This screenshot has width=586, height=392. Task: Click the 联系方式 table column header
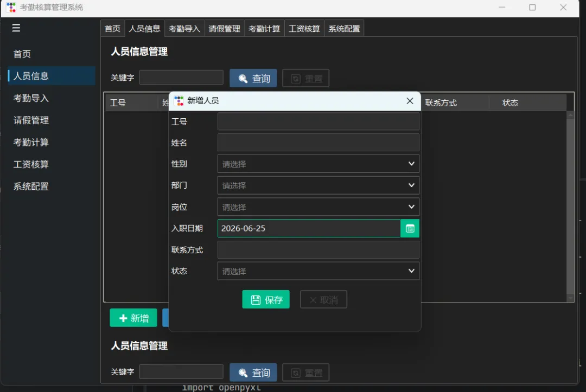455,102
